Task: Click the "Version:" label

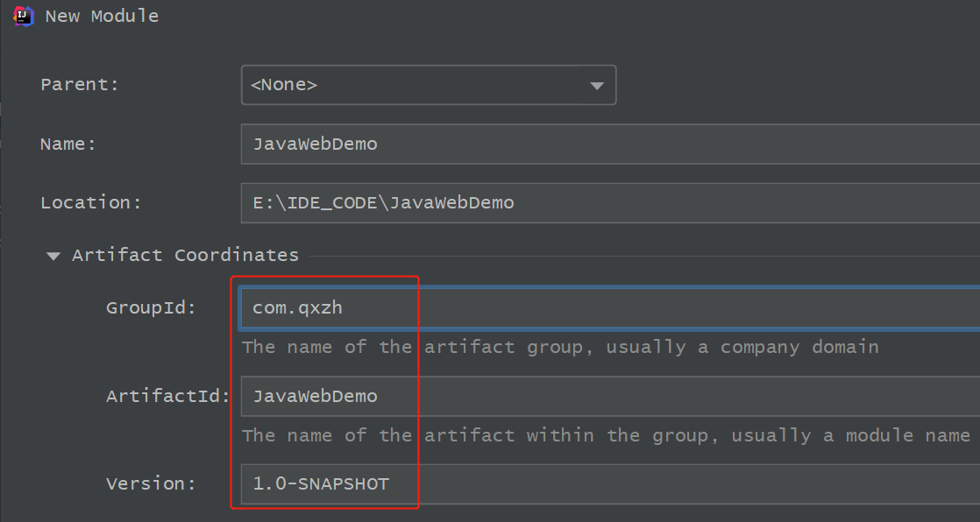Action: click(x=152, y=483)
